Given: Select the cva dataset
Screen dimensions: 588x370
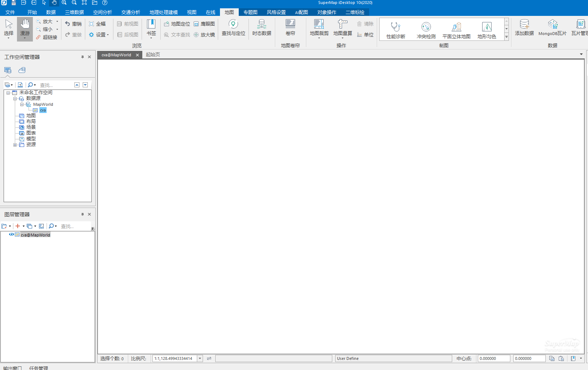Looking at the screenshot, I should [x=43, y=110].
